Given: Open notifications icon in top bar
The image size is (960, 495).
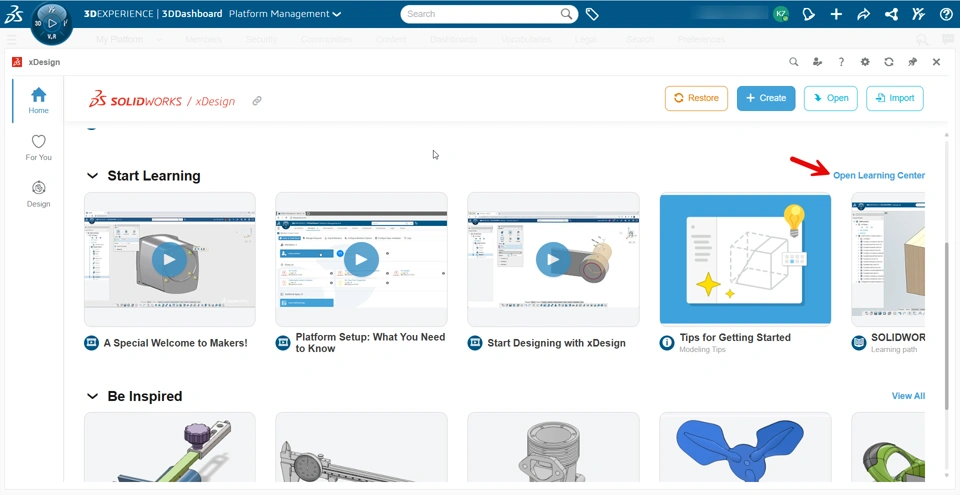Looking at the screenshot, I should 809,14.
